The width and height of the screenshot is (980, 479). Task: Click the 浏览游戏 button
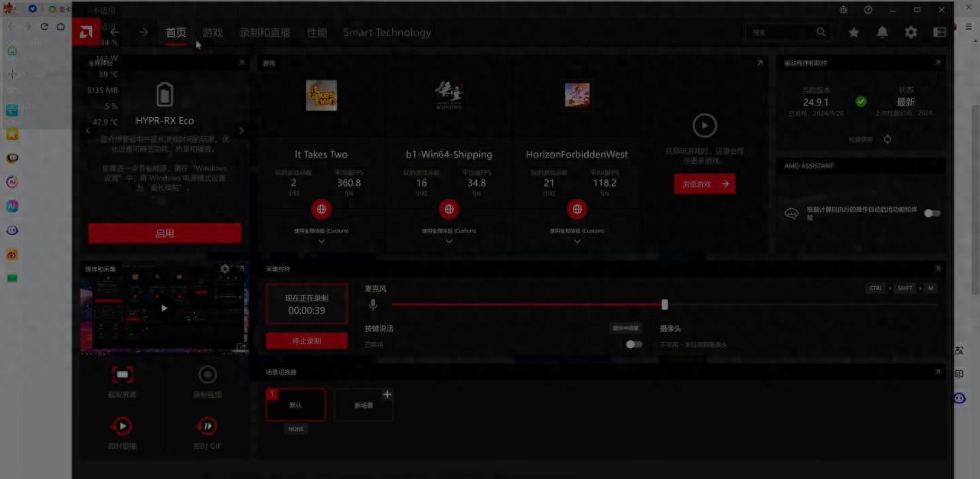click(x=704, y=184)
